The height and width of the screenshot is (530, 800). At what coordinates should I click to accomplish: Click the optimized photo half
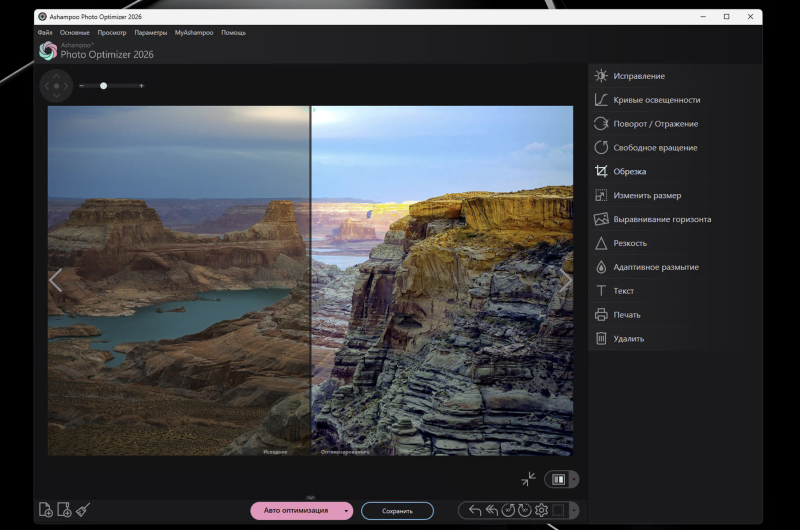442,281
